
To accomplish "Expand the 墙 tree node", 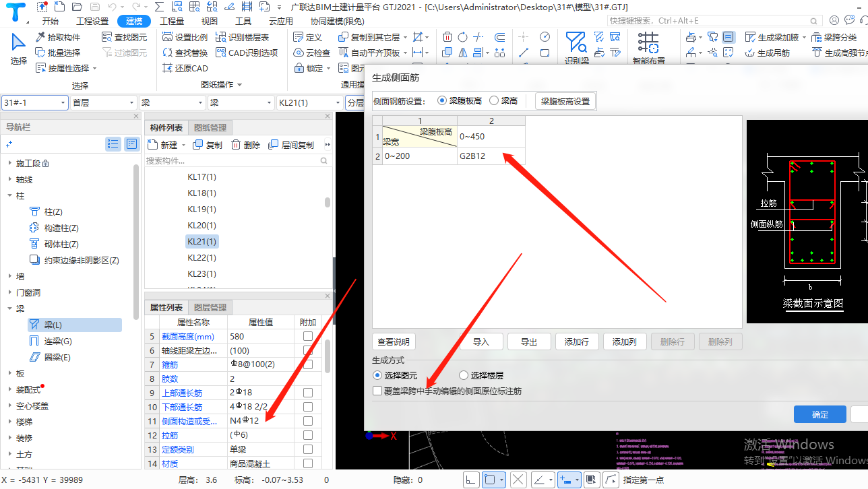I will (x=9, y=276).
